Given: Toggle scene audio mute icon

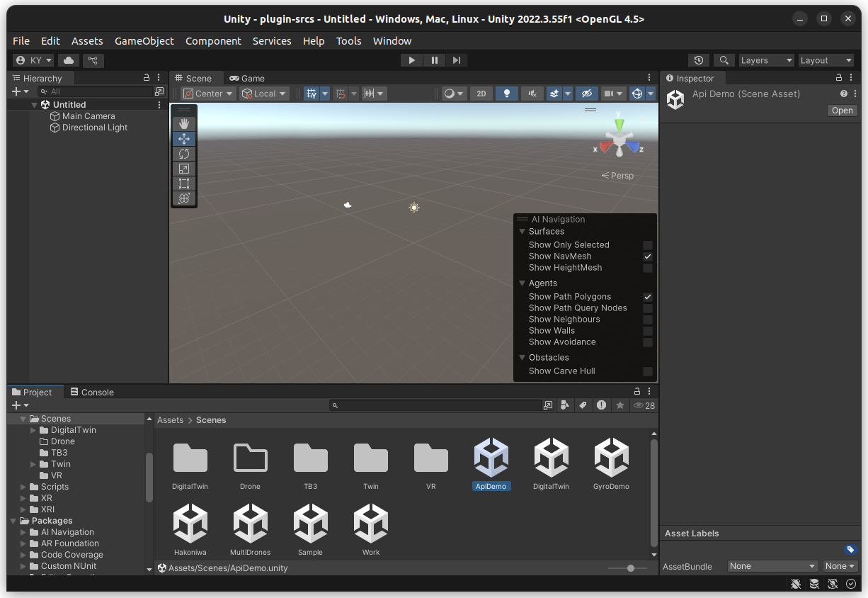Looking at the screenshot, I should (532, 94).
